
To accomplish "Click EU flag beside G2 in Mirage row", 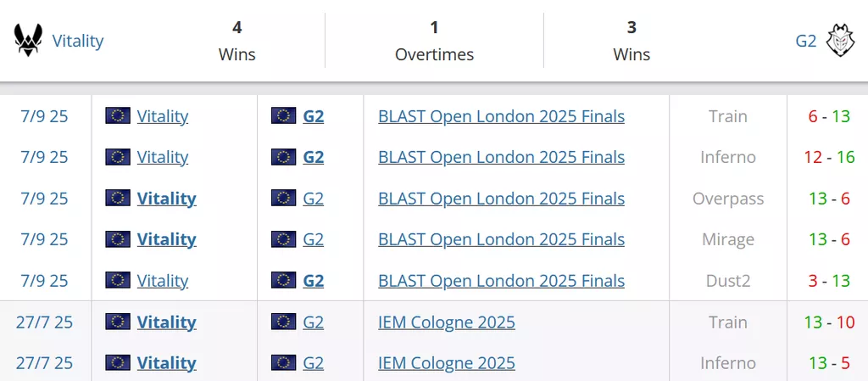I will tap(284, 239).
